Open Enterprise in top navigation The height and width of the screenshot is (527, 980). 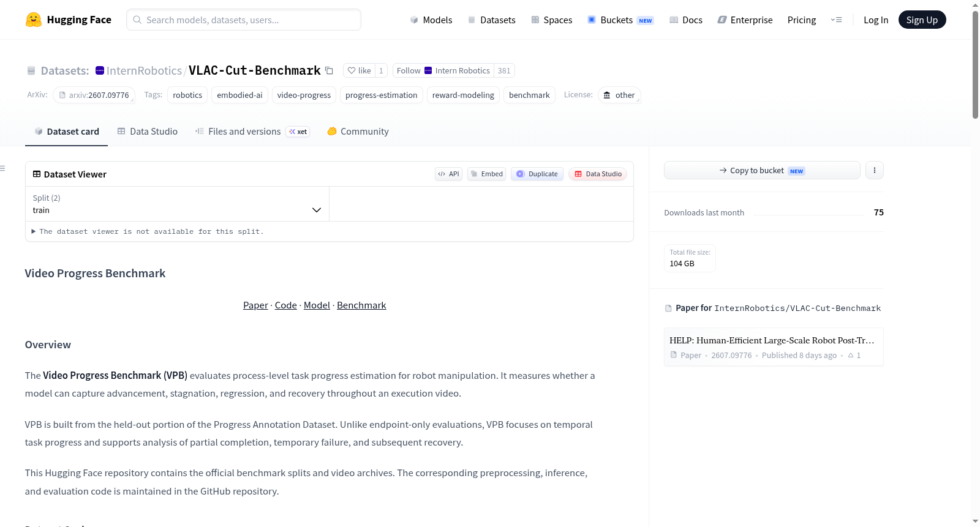click(745, 20)
